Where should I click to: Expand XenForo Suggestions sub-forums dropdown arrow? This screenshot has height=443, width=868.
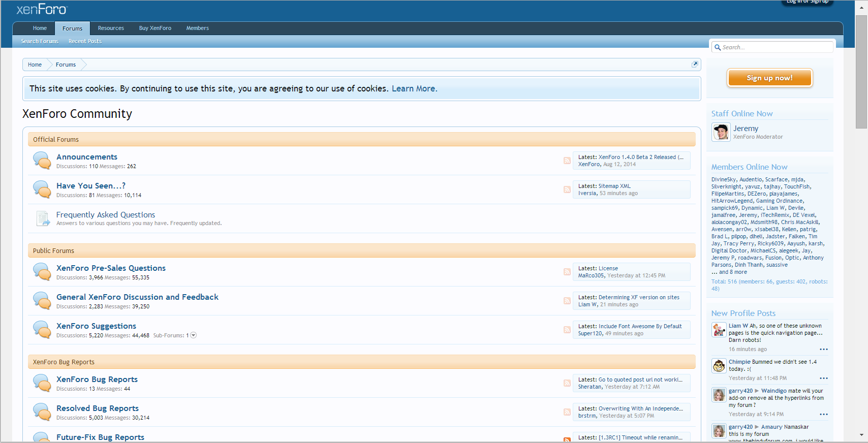tap(193, 335)
